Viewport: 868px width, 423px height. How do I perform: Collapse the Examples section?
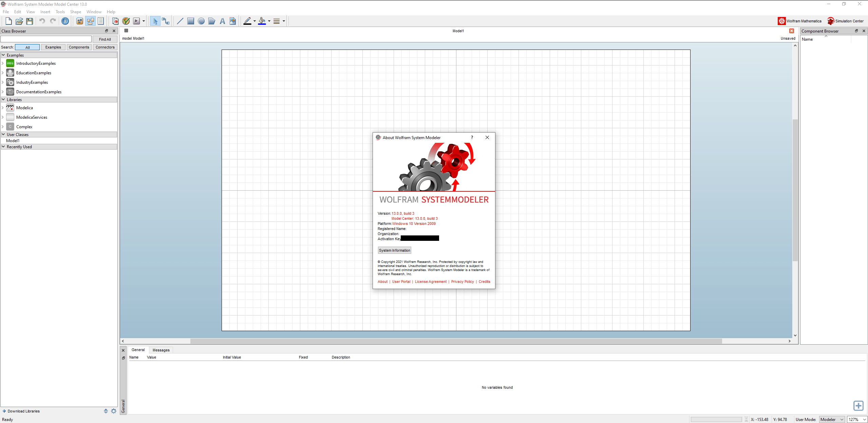tap(3, 55)
